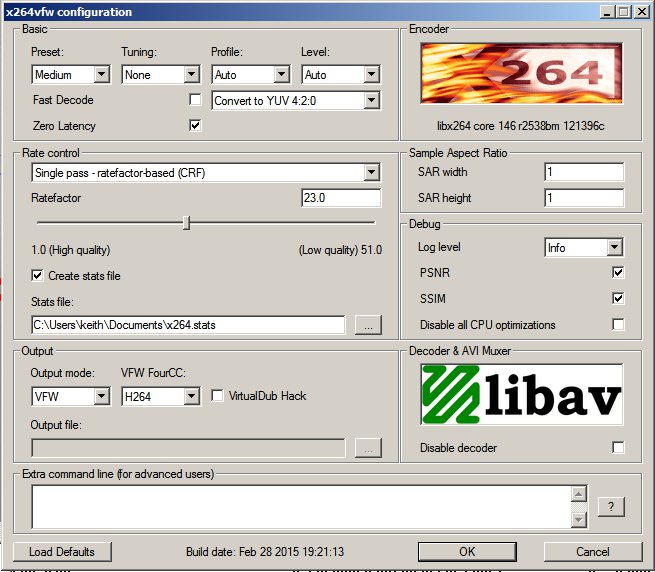Open the Rate control mode dropdown
655x572 pixels.
click(206, 173)
